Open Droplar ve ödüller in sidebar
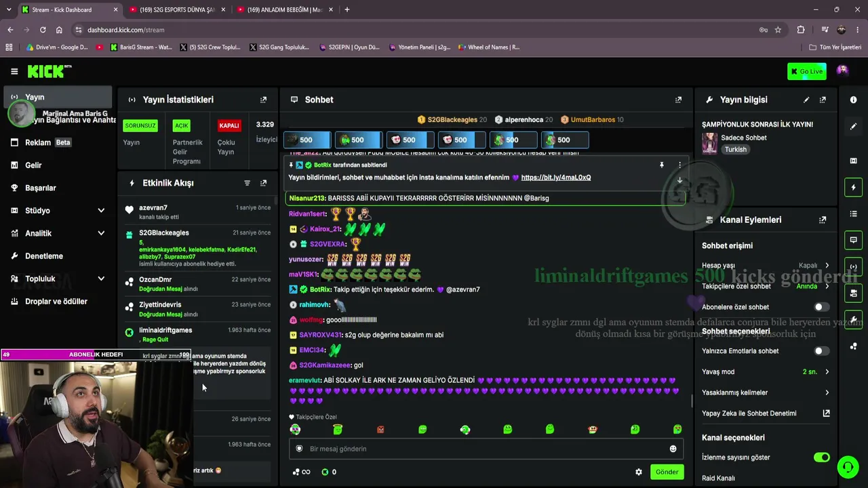 [58, 302]
